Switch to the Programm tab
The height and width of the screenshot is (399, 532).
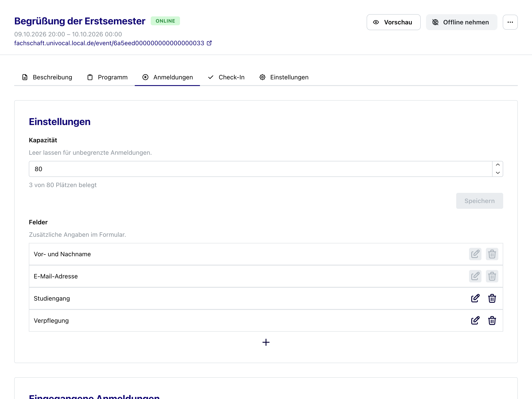coord(107,77)
